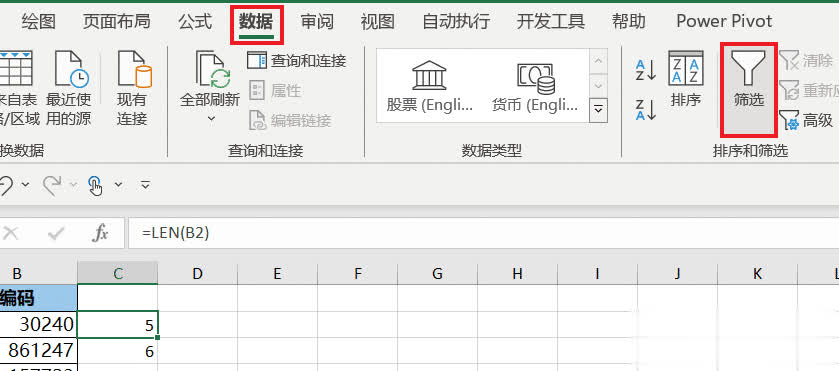Select the Currencies (货币) data type
Viewport: 839px width, 371px height.
(x=535, y=86)
